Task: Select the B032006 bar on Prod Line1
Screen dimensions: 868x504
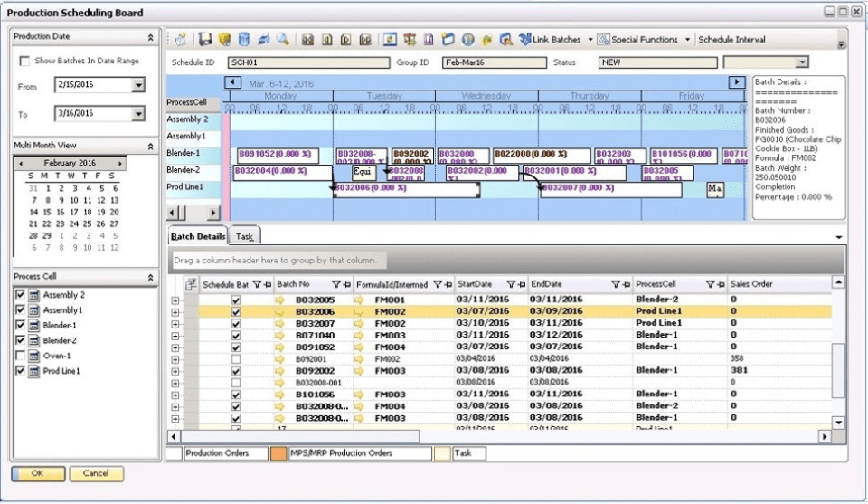Action: 406,189
